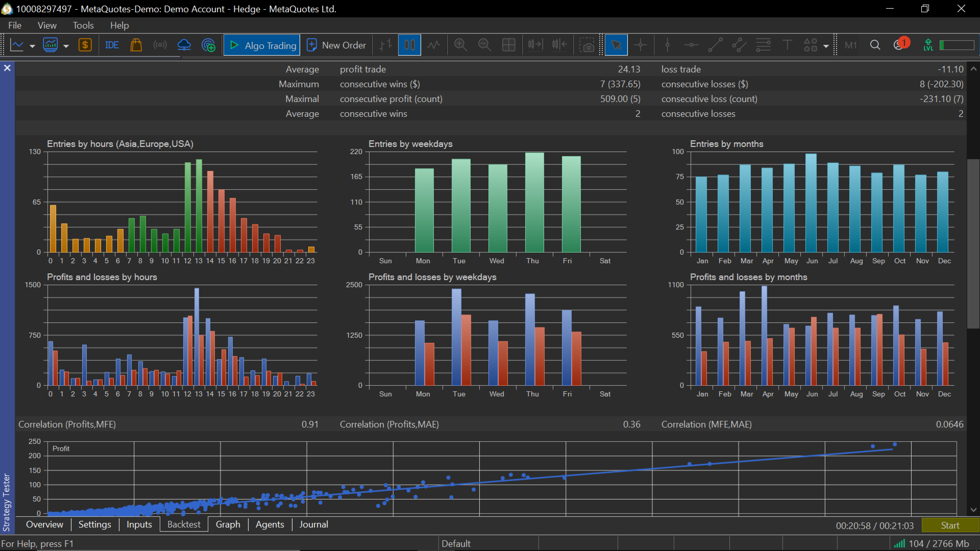Expand the indicators list dropdown arrow
The image size is (980, 551).
(x=66, y=46)
